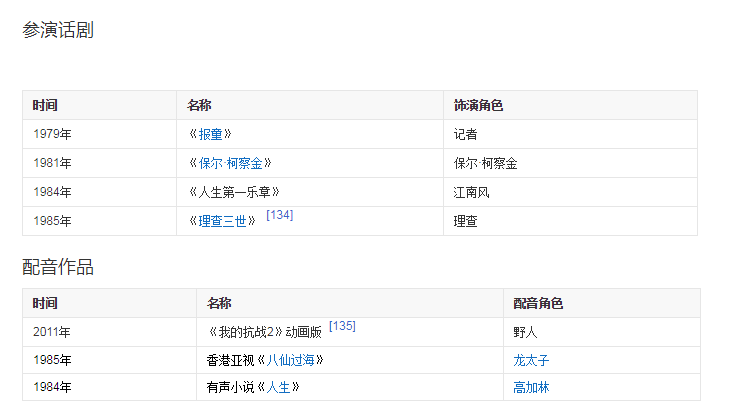Open the 报童 play link
Screen dimensions: 754x411
coord(210,134)
